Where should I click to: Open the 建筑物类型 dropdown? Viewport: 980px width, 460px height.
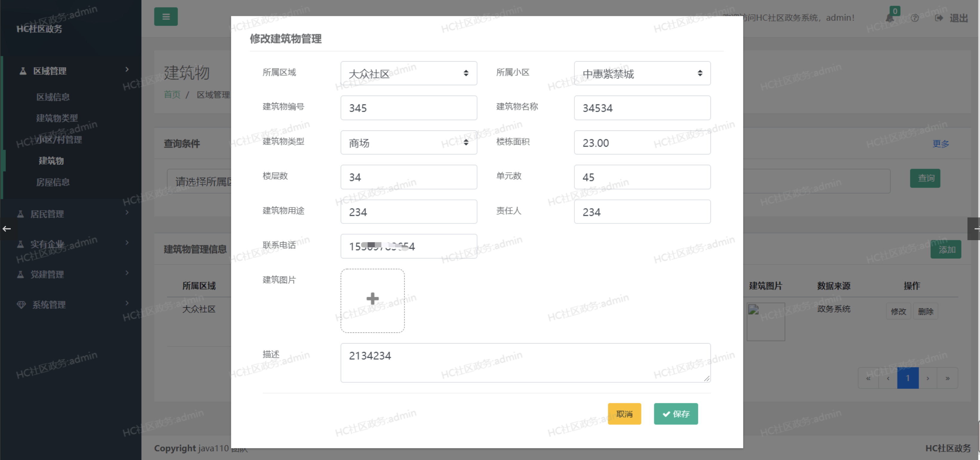[x=409, y=142]
